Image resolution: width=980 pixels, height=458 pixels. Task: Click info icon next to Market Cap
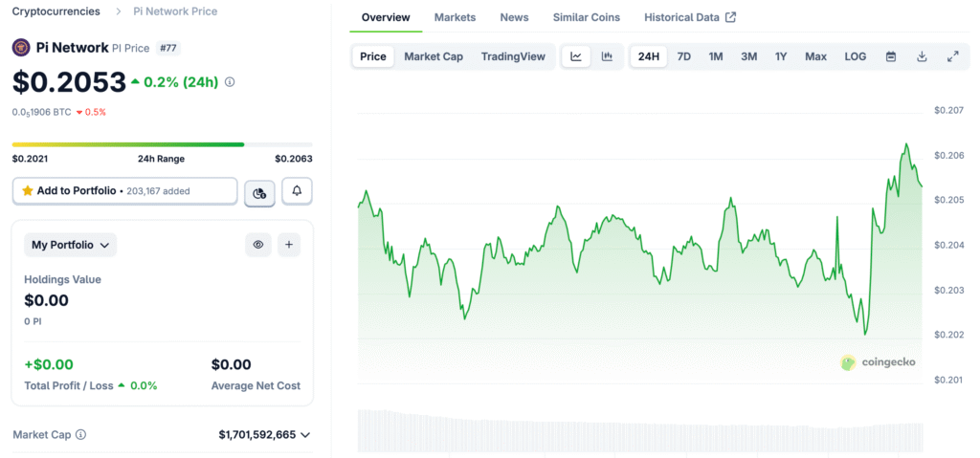click(x=80, y=435)
